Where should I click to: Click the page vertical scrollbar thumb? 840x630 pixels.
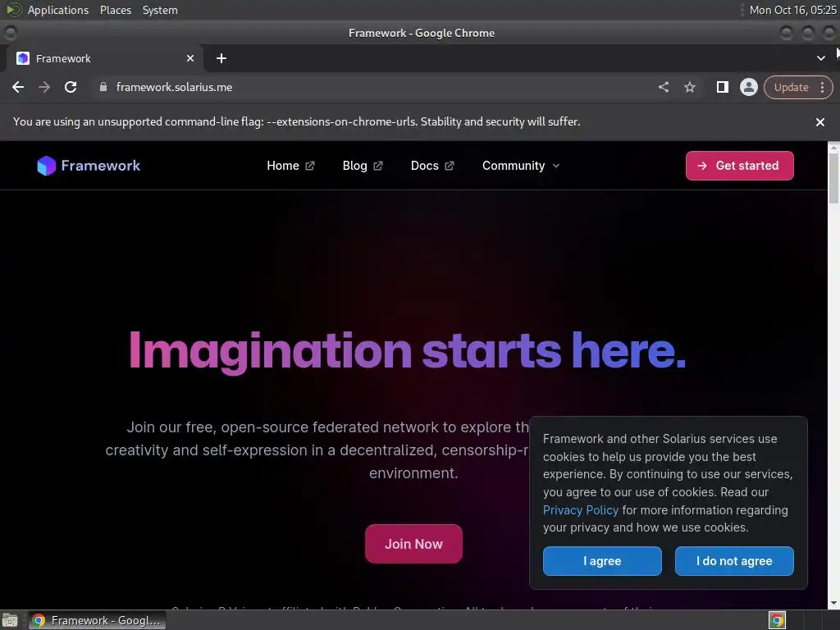(833, 178)
